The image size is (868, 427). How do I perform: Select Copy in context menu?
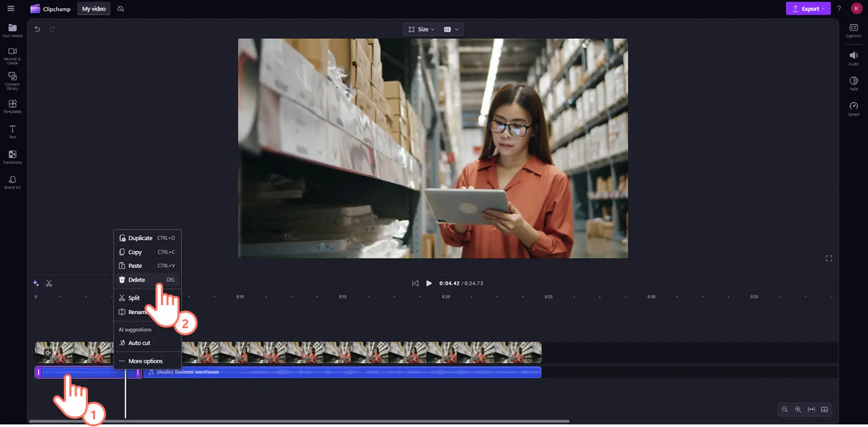click(147, 252)
